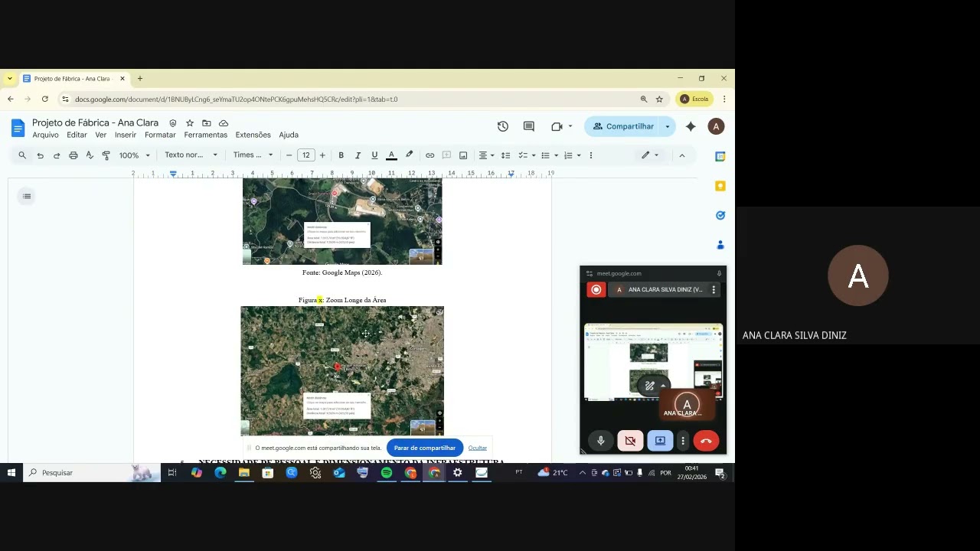Open the Gemini sparkle assistant

[x=691, y=126]
